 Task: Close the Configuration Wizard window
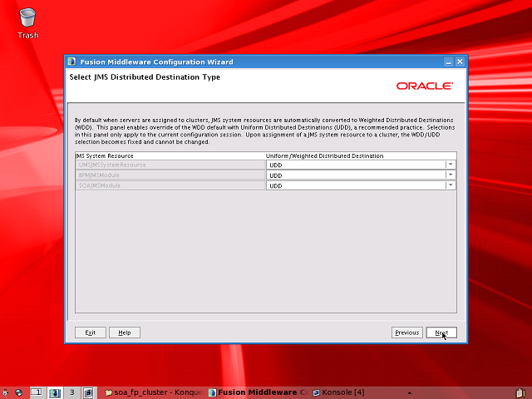460,62
